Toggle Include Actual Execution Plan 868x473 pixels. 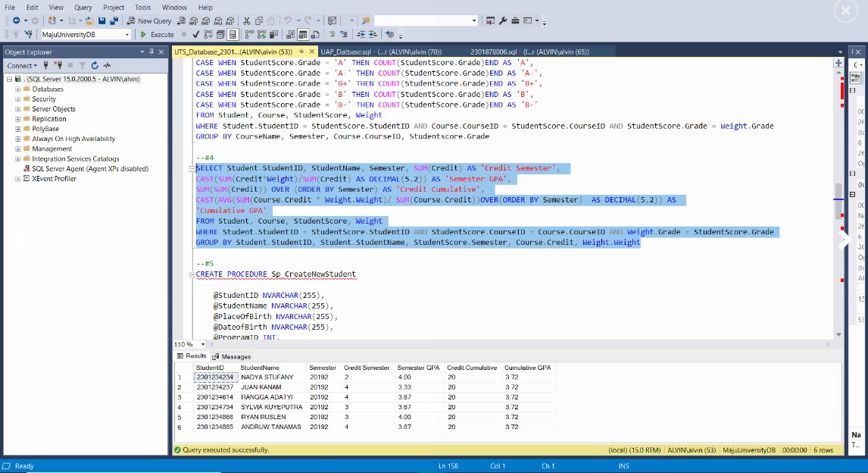pos(249,34)
